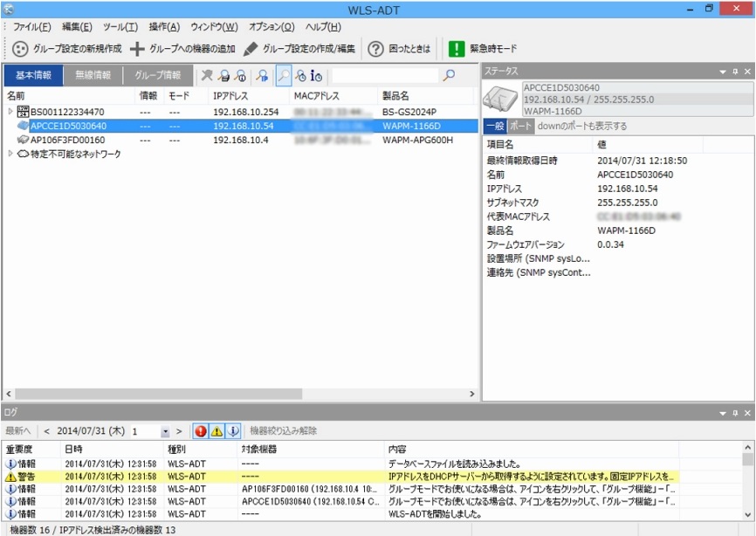
Task: Toggle the blue information log filter
Action: (x=233, y=431)
